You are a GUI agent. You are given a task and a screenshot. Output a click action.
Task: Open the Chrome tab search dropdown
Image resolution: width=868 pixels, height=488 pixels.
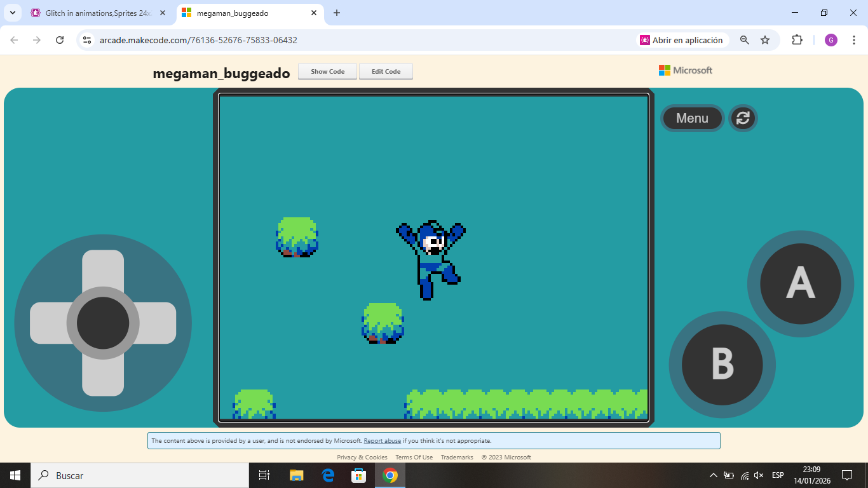tap(12, 13)
